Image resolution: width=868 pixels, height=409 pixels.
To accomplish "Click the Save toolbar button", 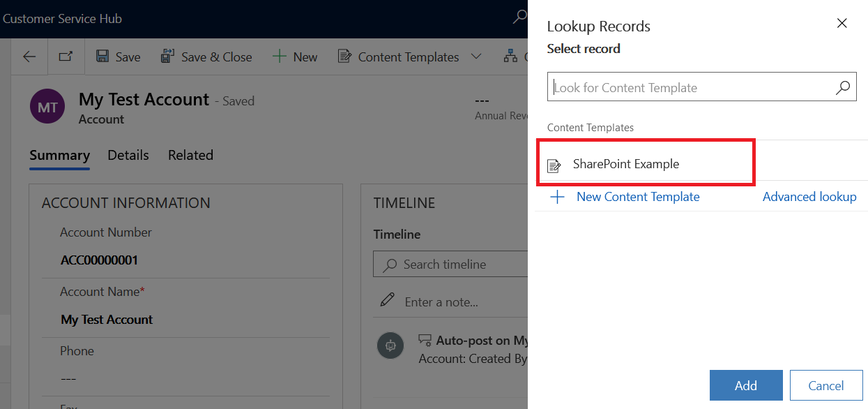I will (x=118, y=57).
